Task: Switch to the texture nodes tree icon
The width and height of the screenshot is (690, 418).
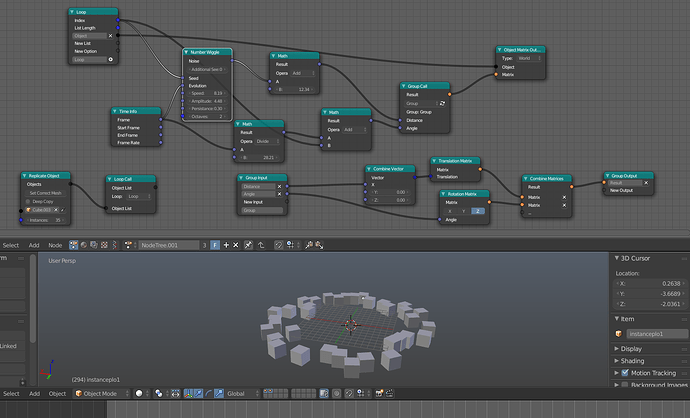Action: [x=104, y=245]
